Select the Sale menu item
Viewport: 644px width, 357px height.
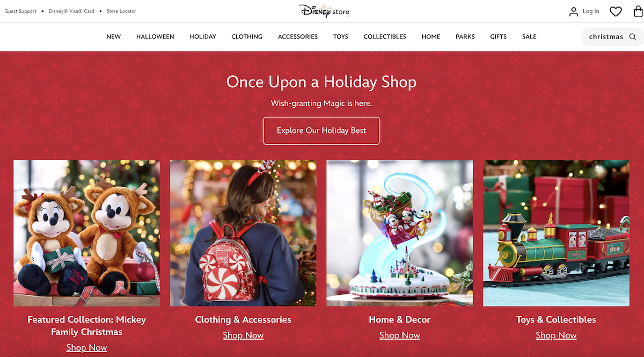529,37
